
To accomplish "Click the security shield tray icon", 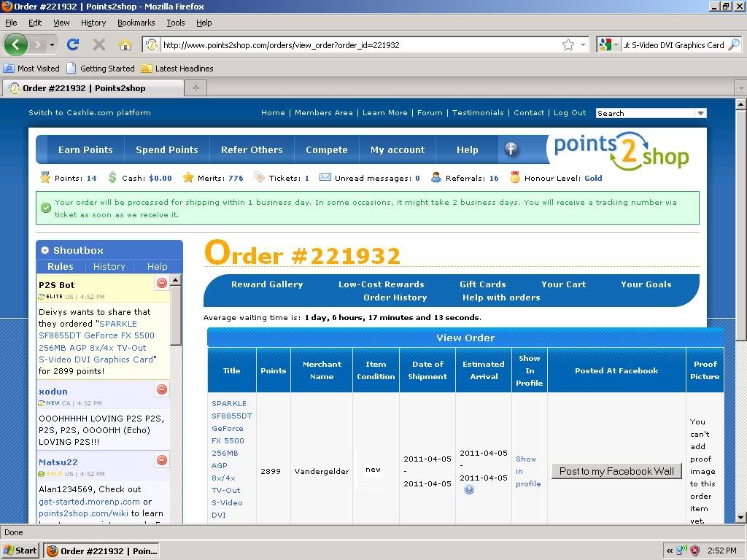I will pos(695,551).
